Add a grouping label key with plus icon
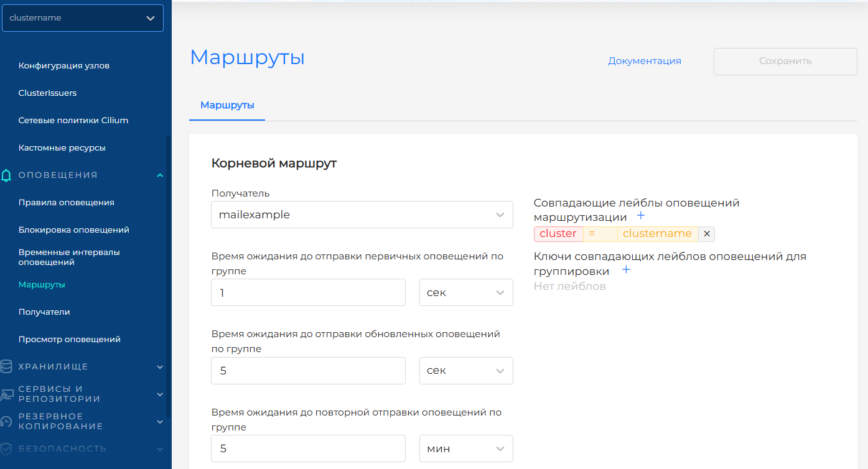The image size is (868, 469). coord(626,270)
